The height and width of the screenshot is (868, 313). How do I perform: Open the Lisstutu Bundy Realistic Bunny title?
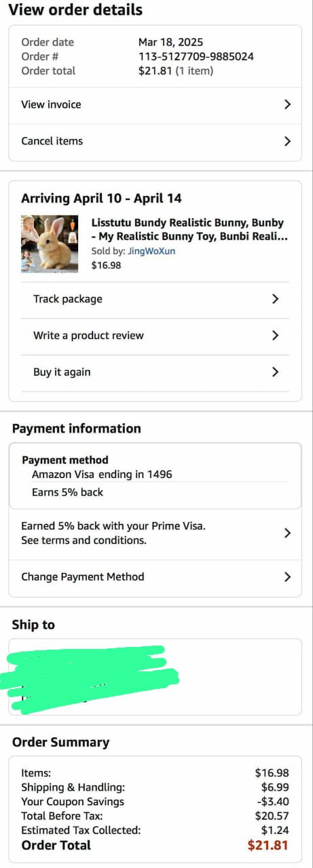click(x=187, y=230)
